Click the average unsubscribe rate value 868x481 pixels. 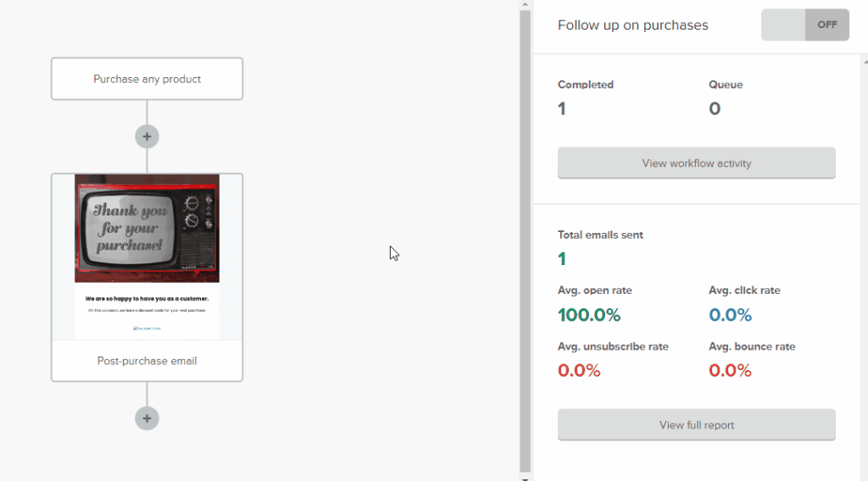point(579,370)
